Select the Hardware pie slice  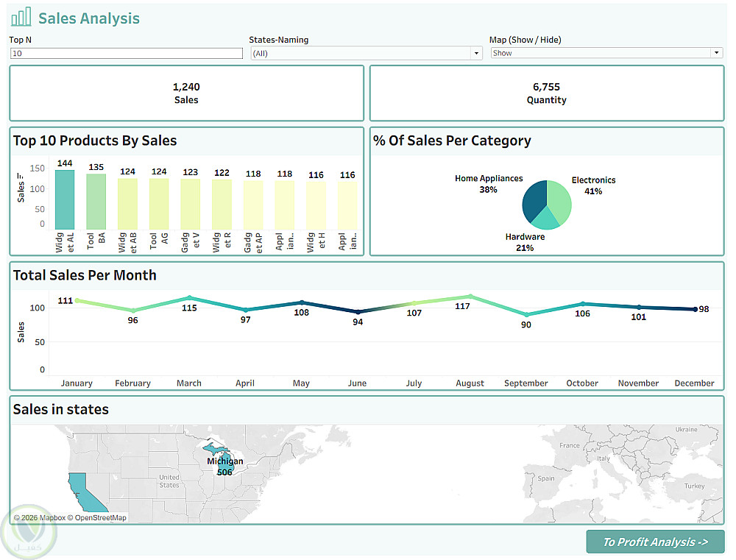[545, 220]
